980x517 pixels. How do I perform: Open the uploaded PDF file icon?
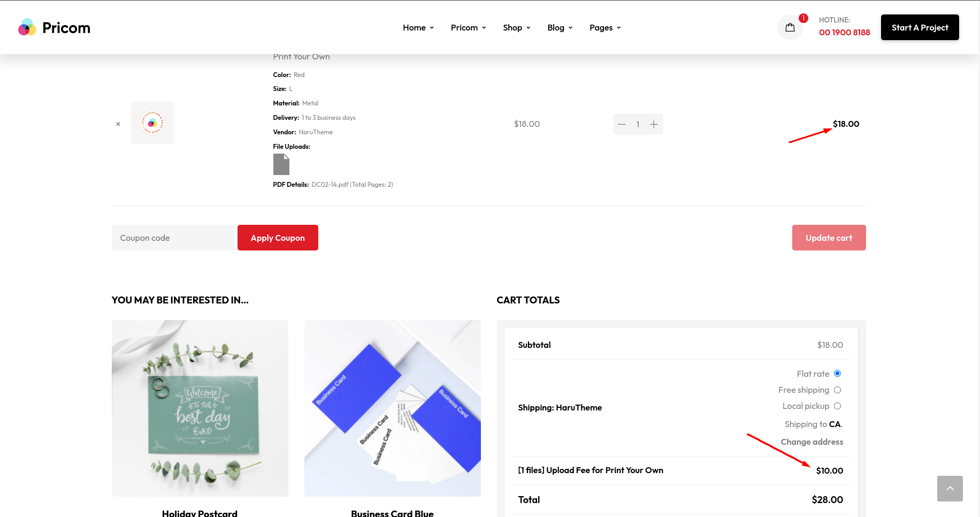281,164
